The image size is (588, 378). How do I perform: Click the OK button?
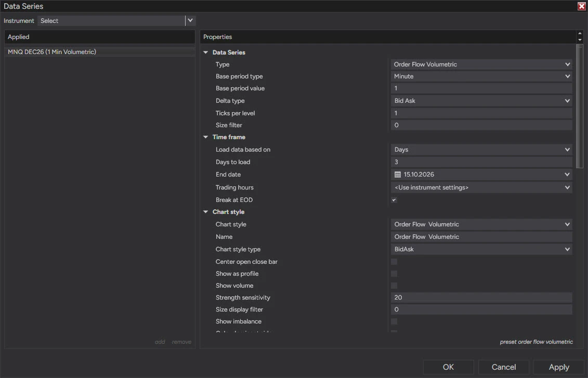click(448, 367)
